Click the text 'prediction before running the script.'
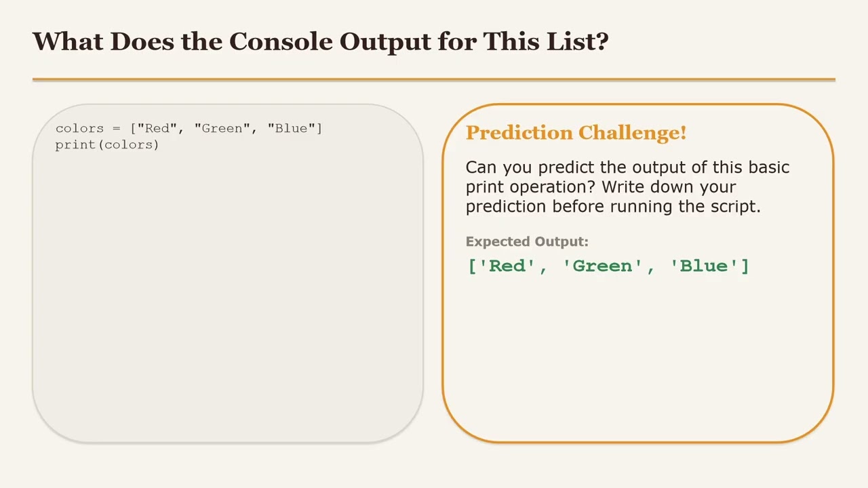This screenshot has width=868, height=488. 613,207
